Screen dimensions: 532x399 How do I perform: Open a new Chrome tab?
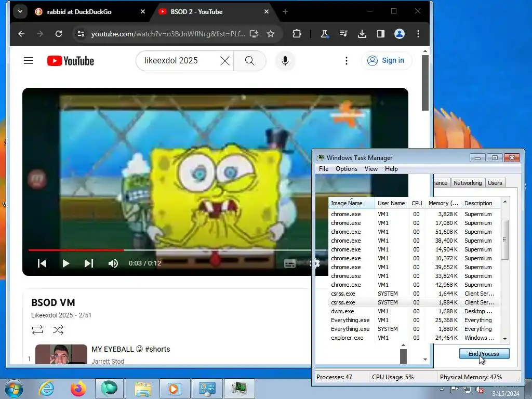[285, 11]
